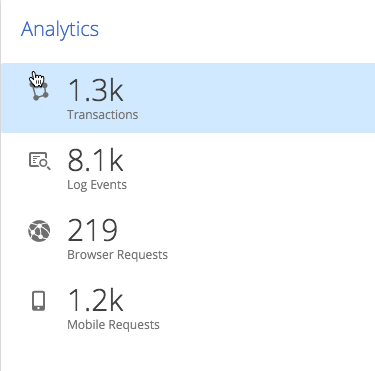Click the Log Events search-document icon
The image size is (375, 371).
point(40,161)
